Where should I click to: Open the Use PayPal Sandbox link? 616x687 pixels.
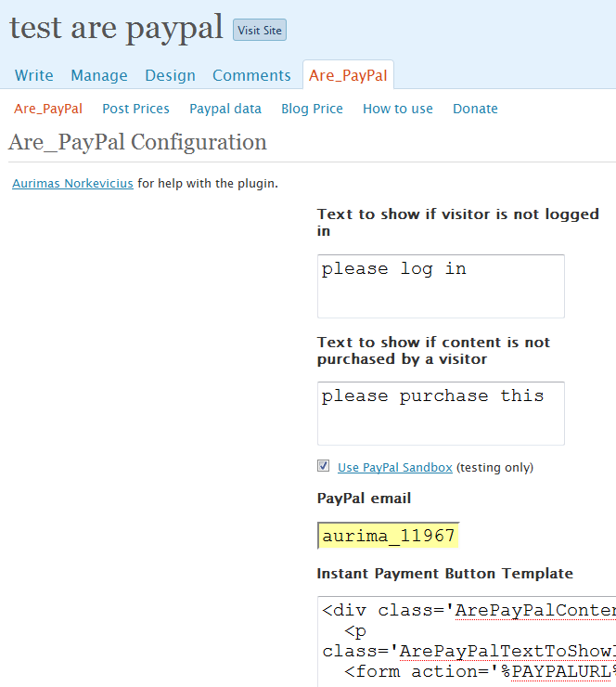(395, 468)
